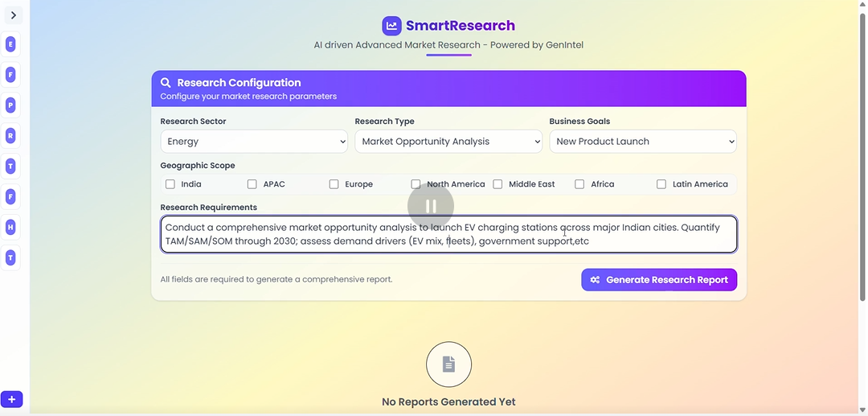Click the magnifier icon beside Research Configuration
This screenshot has height=416, width=868.
pos(166,83)
